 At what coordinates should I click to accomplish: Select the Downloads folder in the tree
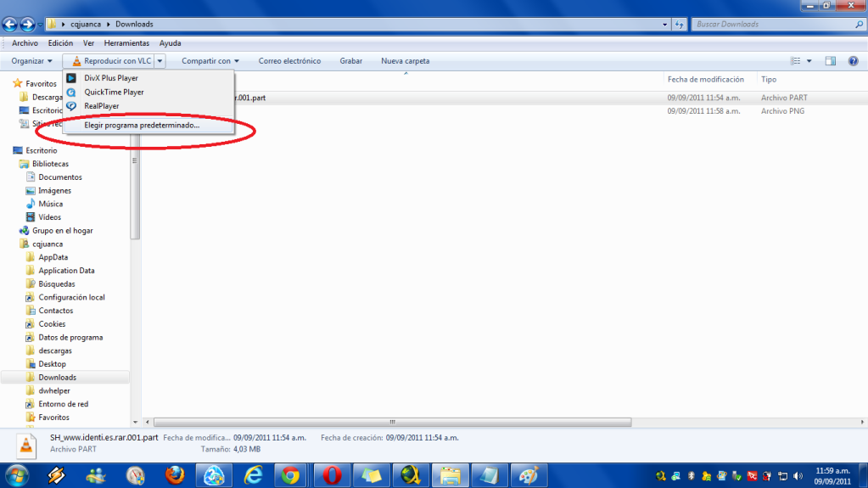pos(65,377)
